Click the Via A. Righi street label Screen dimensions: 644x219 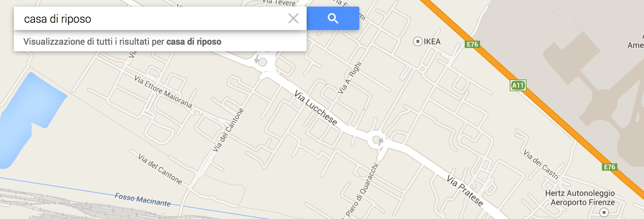pos(349,77)
